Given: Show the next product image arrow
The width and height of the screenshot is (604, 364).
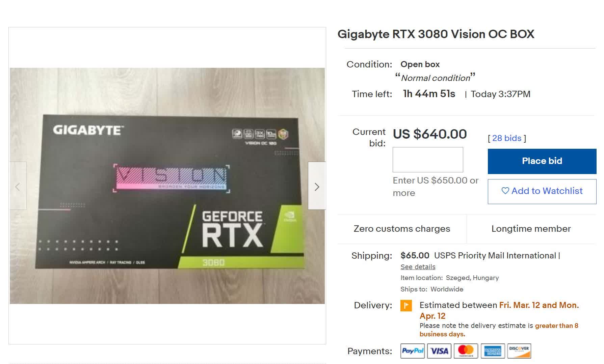Looking at the screenshot, I should [317, 186].
